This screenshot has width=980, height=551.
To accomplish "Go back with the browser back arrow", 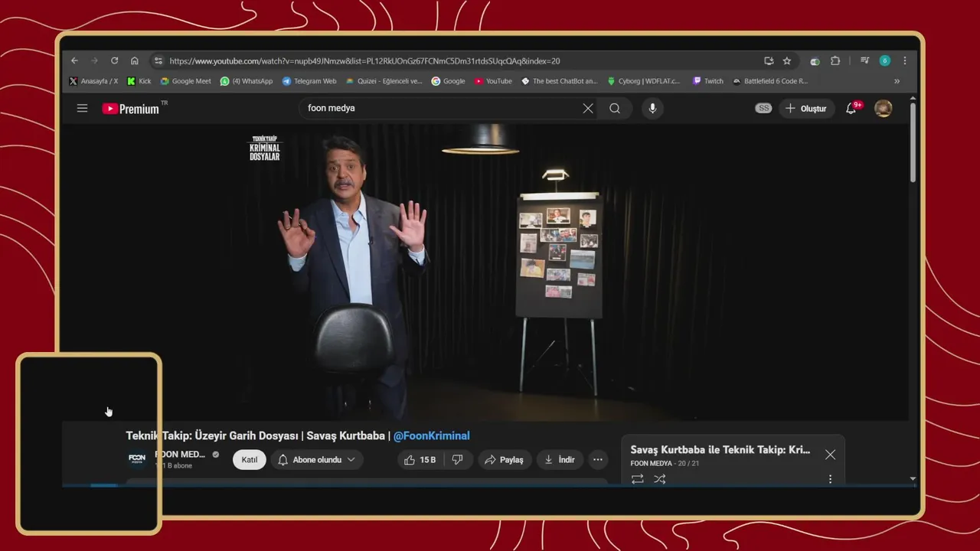I will pyautogui.click(x=74, y=61).
